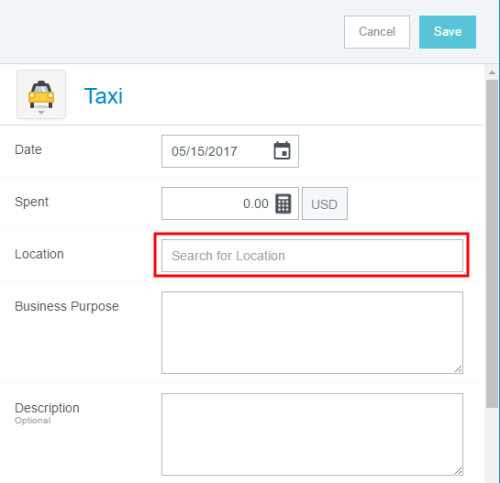This screenshot has height=483, width=500.
Task: Click inside the Business Purpose text area
Action: 312,332
